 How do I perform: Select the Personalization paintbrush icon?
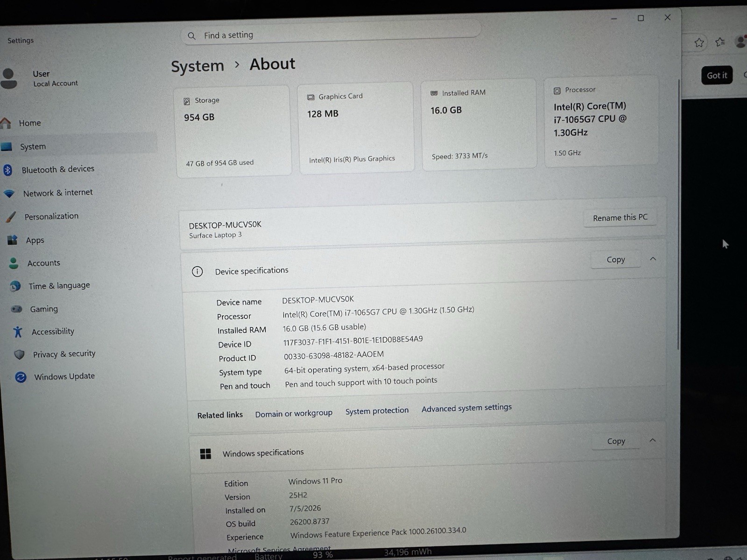click(10, 217)
